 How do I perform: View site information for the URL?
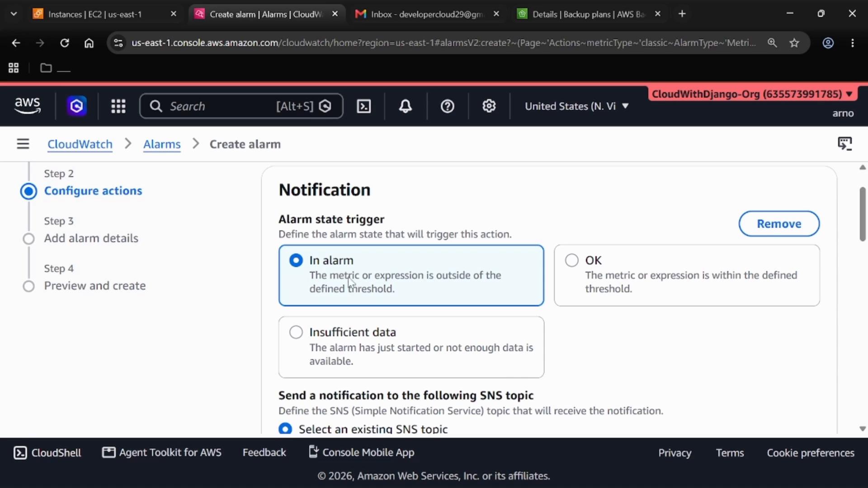(x=118, y=43)
